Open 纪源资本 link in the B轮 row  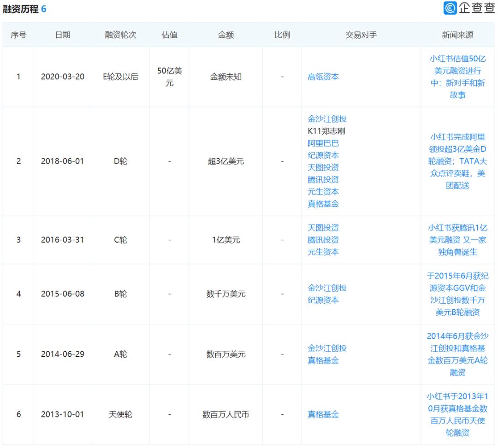point(323,300)
